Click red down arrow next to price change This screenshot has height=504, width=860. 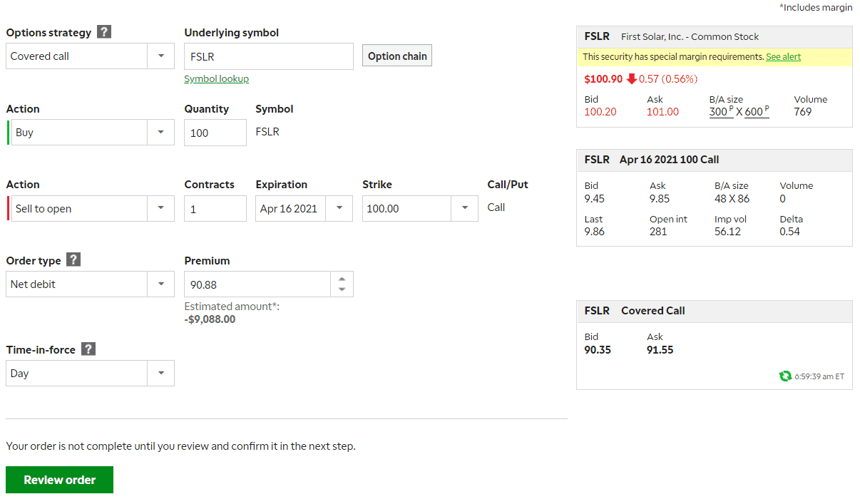[x=631, y=78]
